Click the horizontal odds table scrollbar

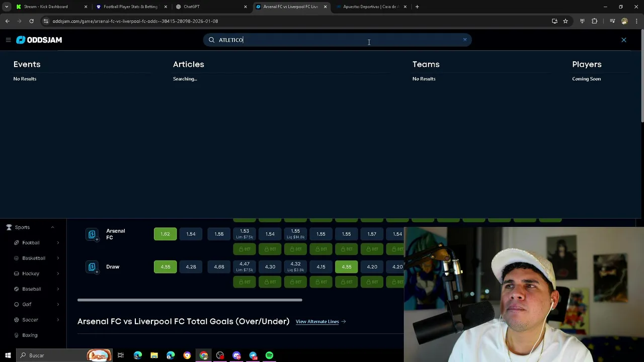click(190, 300)
